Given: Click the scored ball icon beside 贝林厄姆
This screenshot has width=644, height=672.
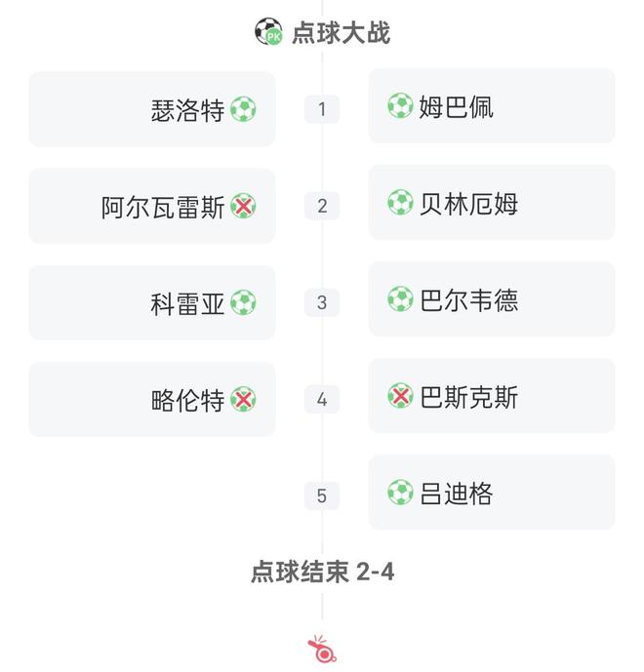Looking at the screenshot, I should 400,203.
